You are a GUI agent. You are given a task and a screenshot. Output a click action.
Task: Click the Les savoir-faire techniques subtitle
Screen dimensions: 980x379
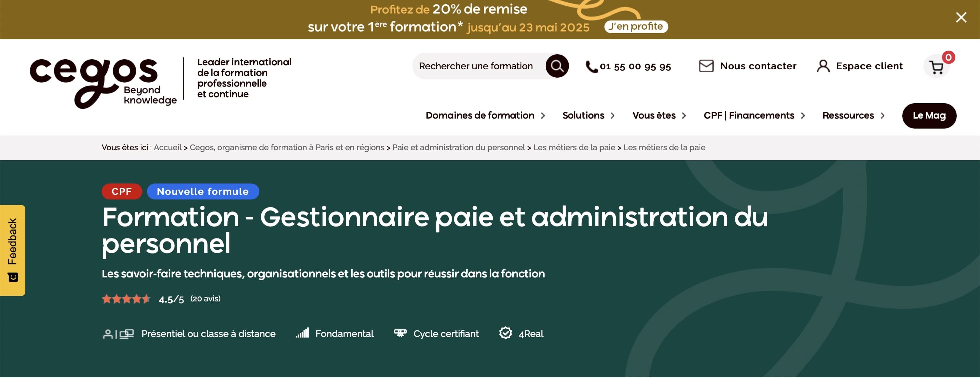[323, 274]
